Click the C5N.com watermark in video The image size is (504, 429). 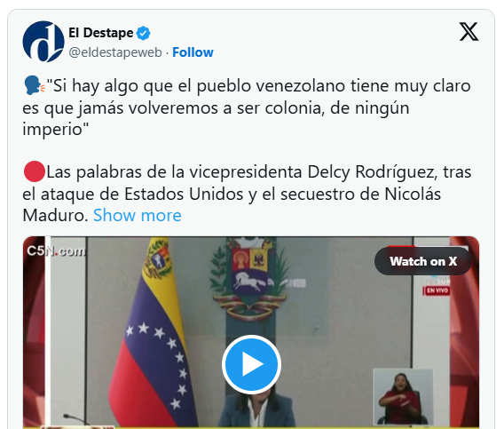(x=56, y=251)
